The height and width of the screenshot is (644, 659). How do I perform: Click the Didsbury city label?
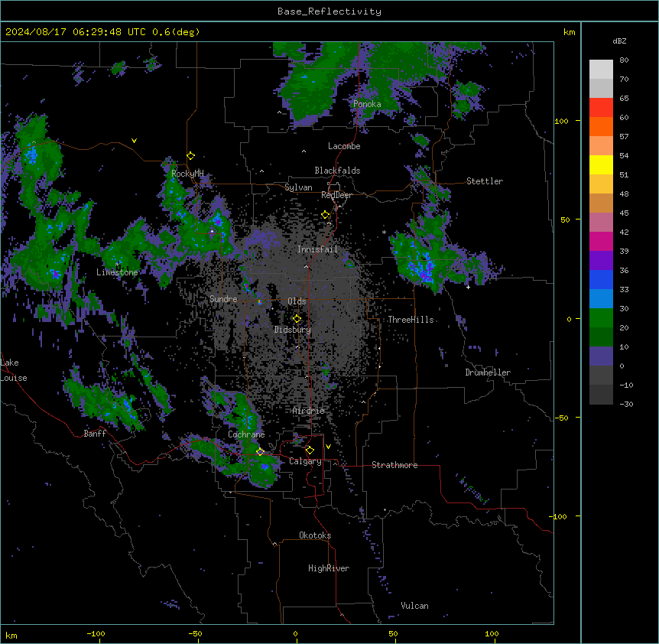[292, 330]
